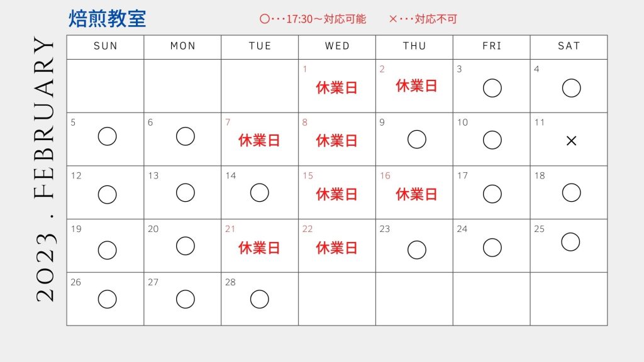Viewport: 644px width, 362px height.
Task: Click the 17:30～対応可能 legend text
Action: [326, 19]
